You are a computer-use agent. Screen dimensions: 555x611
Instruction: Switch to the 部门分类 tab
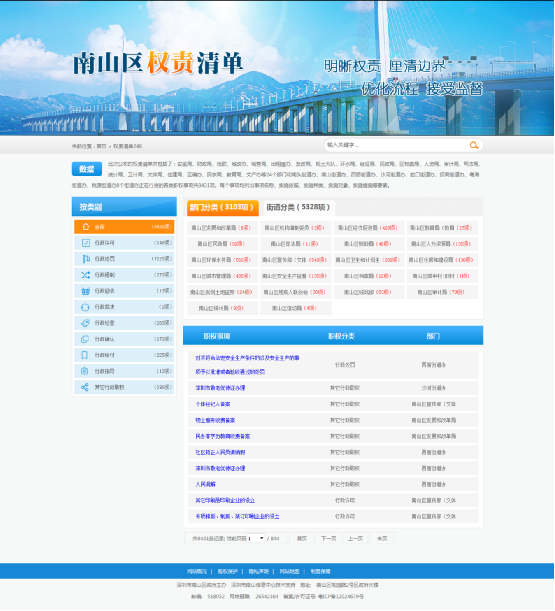tap(223, 208)
